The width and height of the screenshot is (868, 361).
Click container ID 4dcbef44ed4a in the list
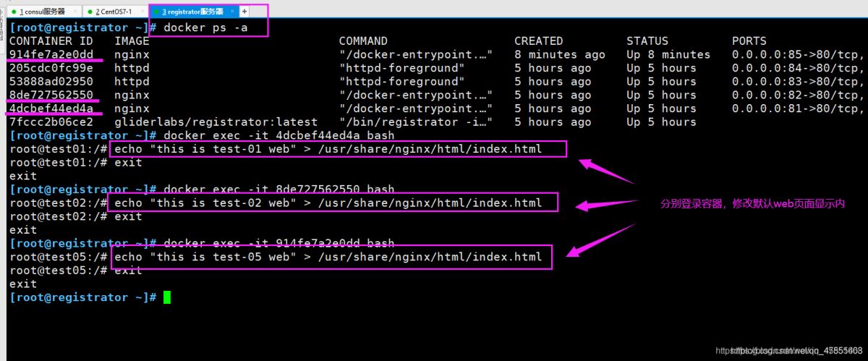click(51, 109)
